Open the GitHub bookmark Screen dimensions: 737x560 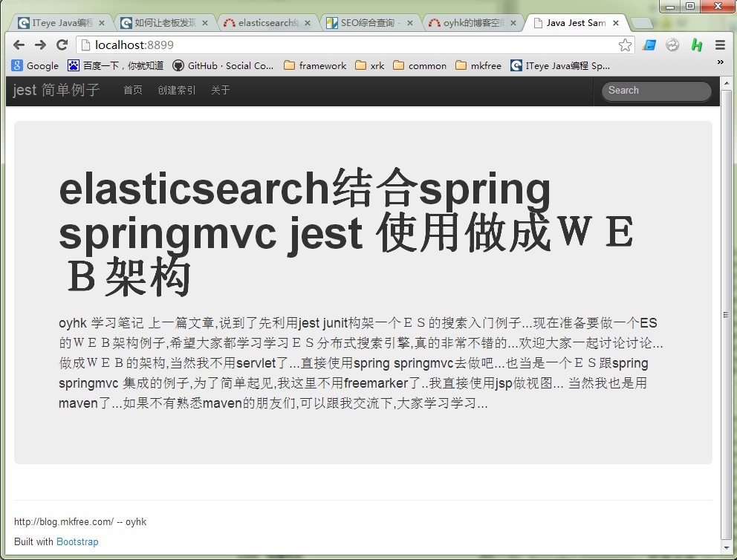point(223,66)
